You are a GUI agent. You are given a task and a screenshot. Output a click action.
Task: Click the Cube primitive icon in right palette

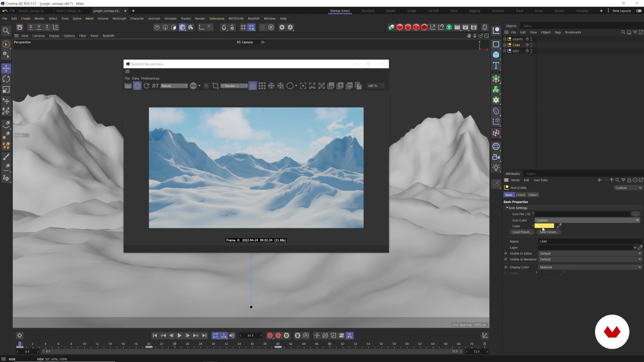click(496, 55)
